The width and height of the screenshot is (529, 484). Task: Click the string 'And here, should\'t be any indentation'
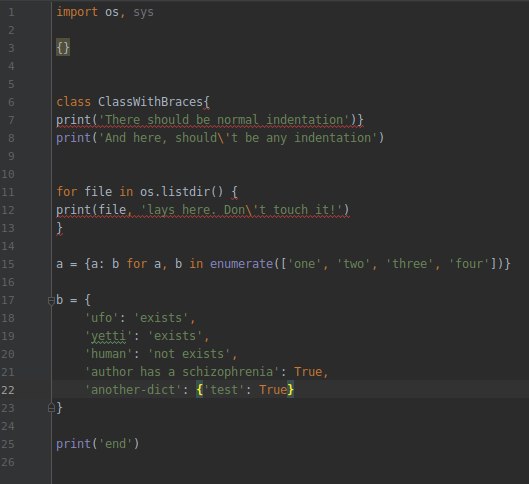coord(238,138)
